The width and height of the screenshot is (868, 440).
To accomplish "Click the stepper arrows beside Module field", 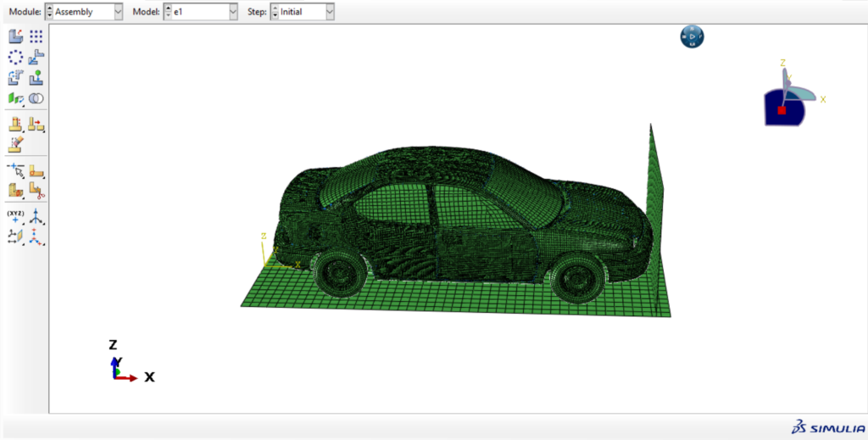I will coord(48,12).
